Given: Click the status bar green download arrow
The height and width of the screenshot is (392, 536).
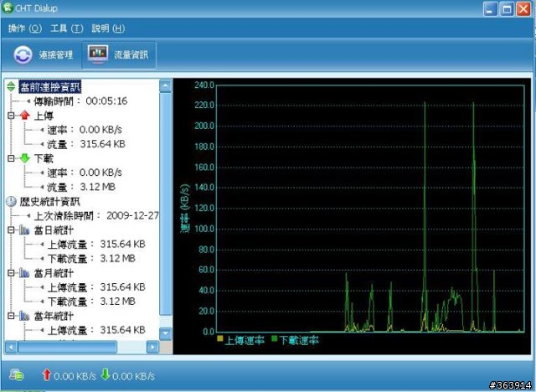Looking at the screenshot, I should click(106, 374).
